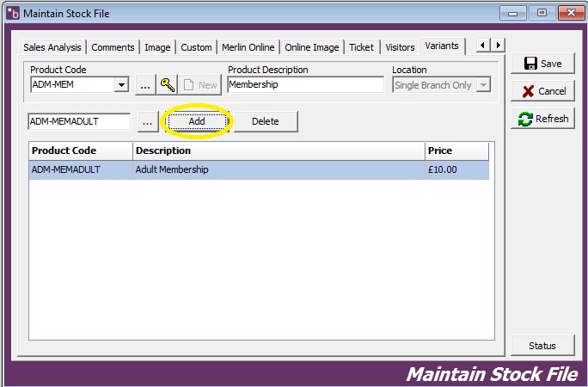This screenshot has width=588, height=387.
Task: Select the ADM-MEMADULT row in the table
Action: (x=258, y=169)
